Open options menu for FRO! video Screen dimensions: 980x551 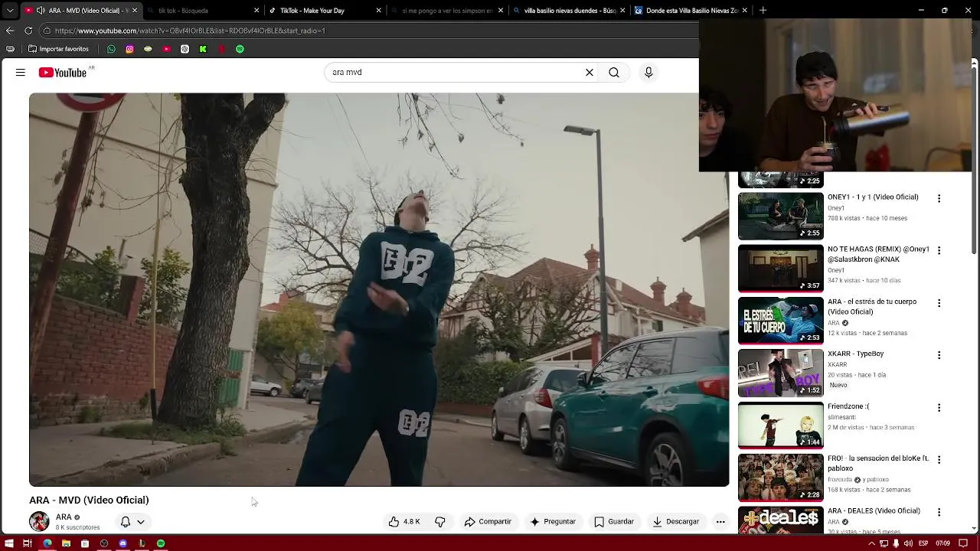coord(939,459)
